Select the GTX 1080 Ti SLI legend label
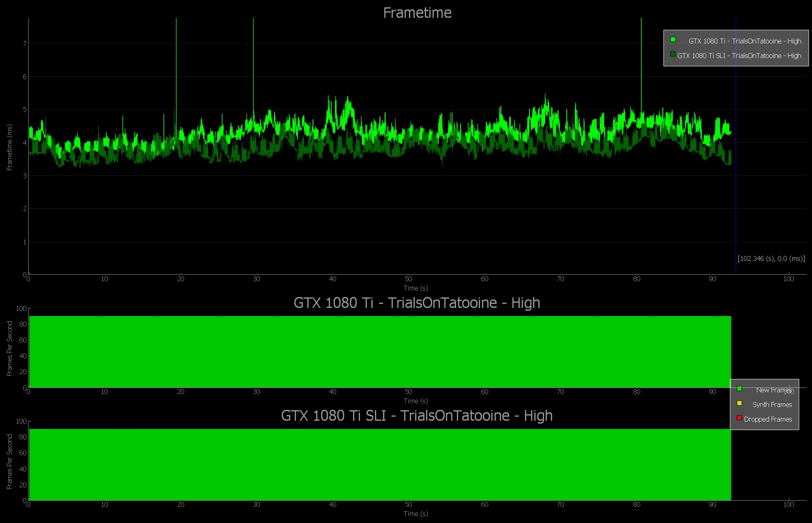The width and height of the screenshot is (812, 523). tap(739, 56)
